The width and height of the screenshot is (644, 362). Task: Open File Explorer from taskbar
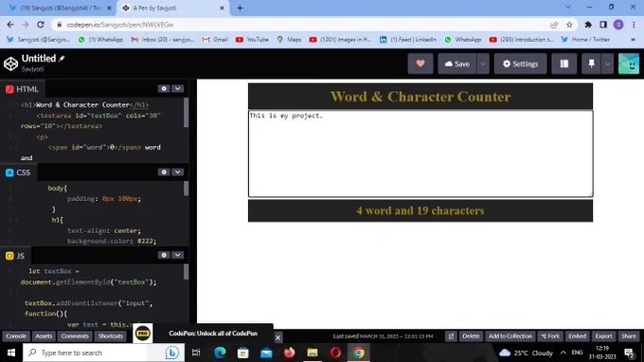pyautogui.click(x=313, y=353)
